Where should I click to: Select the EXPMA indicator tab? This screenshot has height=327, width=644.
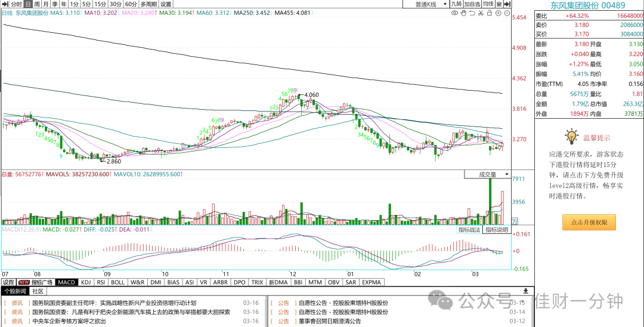tap(372, 283)
